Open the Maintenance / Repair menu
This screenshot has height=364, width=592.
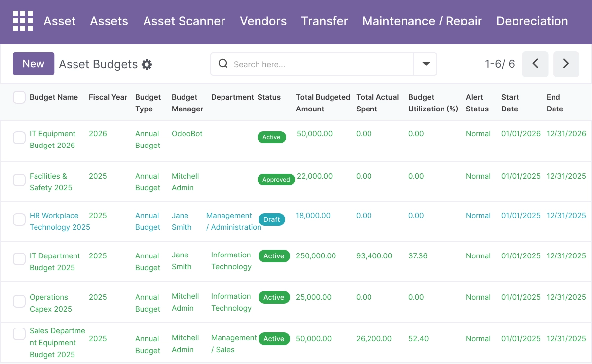point(422,21)
